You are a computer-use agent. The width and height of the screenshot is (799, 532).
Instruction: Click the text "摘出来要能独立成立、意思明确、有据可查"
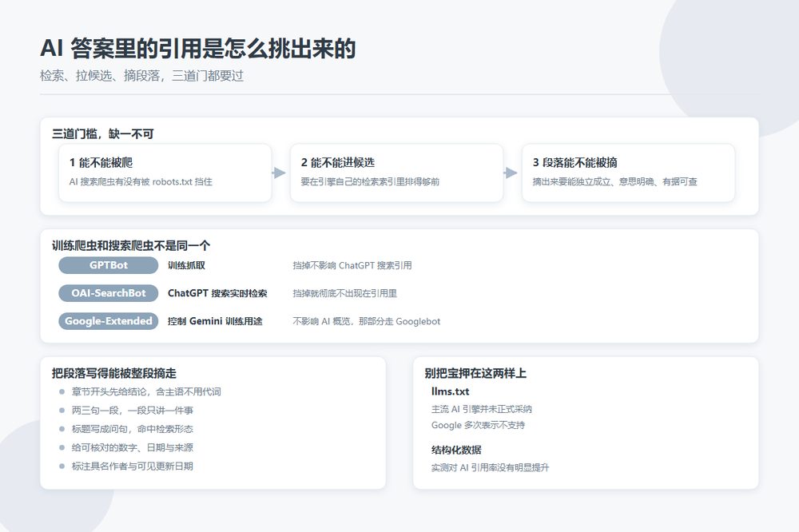[615, 181]
